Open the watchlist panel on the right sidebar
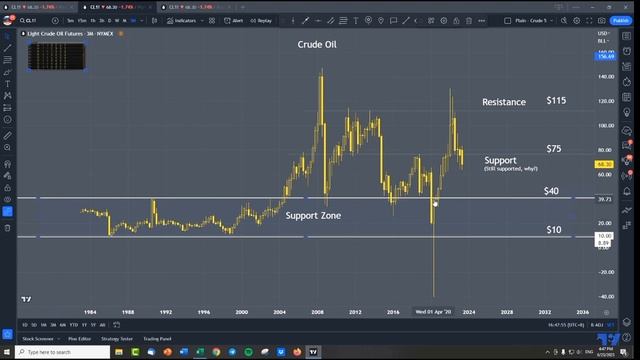 click(x=627, y=36)
